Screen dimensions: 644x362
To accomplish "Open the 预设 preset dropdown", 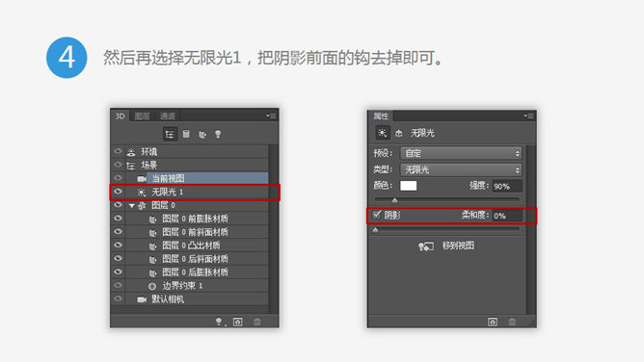I will pos(461,153).
